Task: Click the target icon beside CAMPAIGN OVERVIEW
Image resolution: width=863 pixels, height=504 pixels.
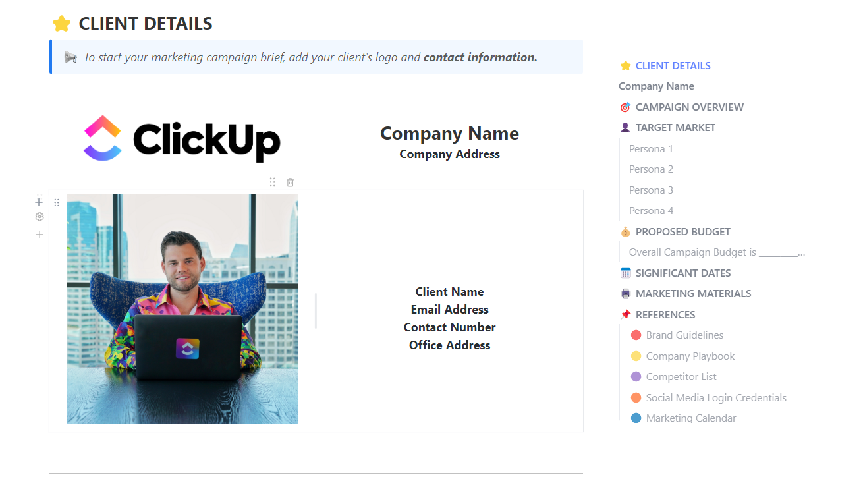Action: click(625, 107)
